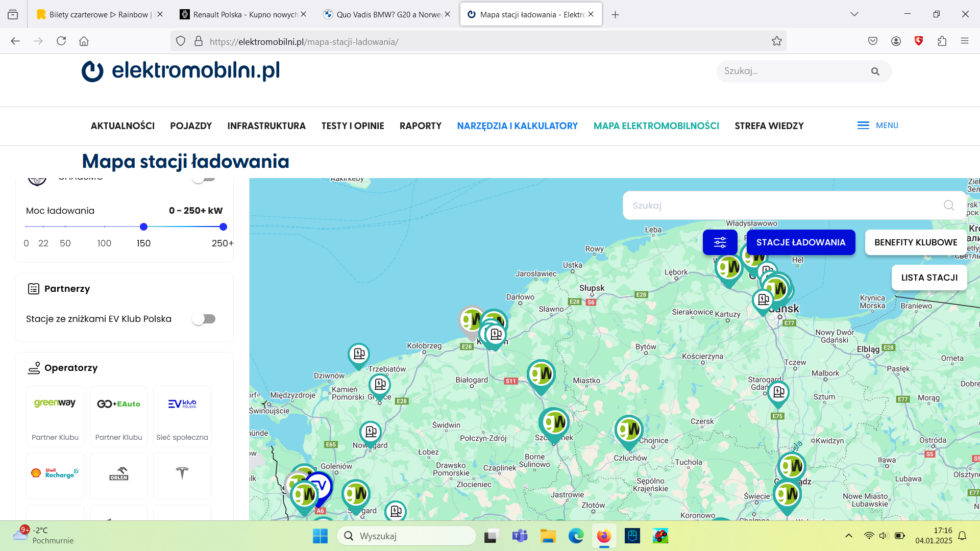Toggle Stacje ze zniżkami EV Klub Polska
Screen dimensions: 980x551
204,319
